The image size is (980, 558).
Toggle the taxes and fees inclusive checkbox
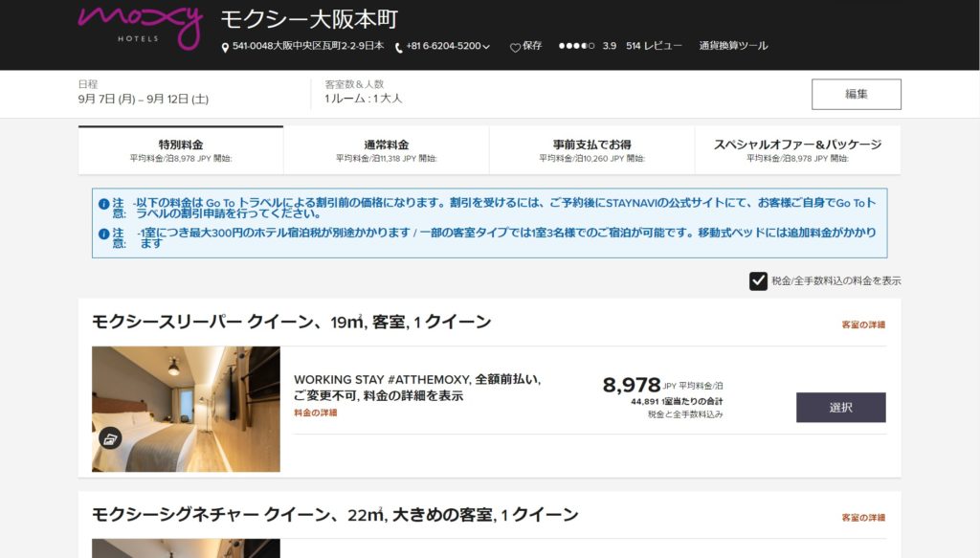(758, 280)
